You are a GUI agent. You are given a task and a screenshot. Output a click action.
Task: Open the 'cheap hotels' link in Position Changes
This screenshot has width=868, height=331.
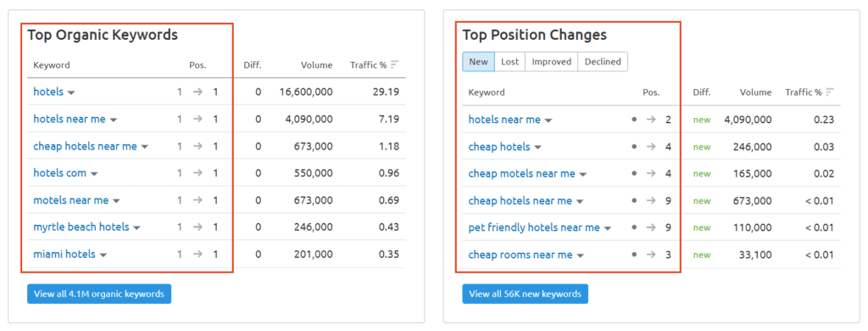tap(499, 147)
